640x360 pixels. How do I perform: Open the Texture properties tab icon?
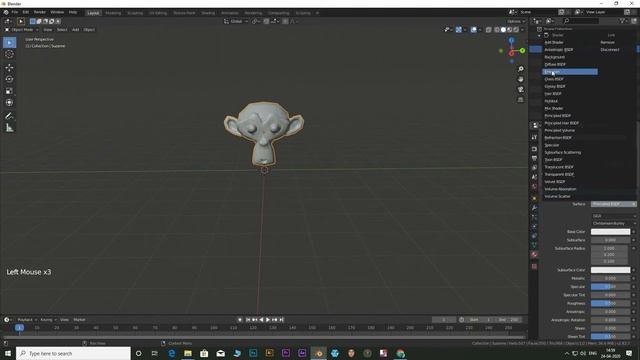(x=534, y=266)
